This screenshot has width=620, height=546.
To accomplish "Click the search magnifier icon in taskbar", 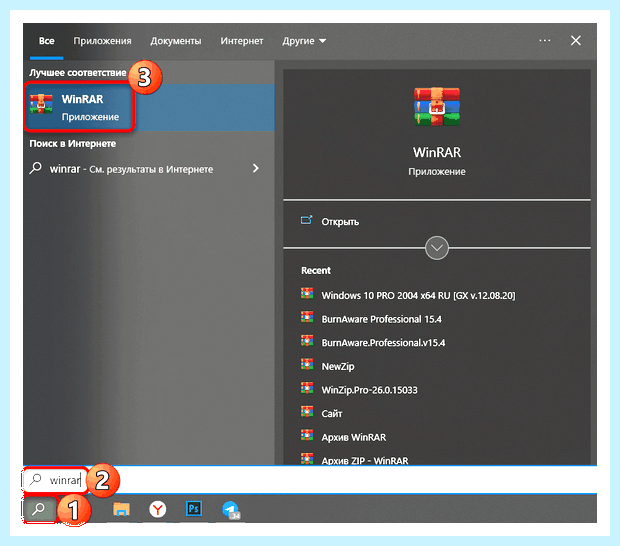I will [x=39, y=509].
